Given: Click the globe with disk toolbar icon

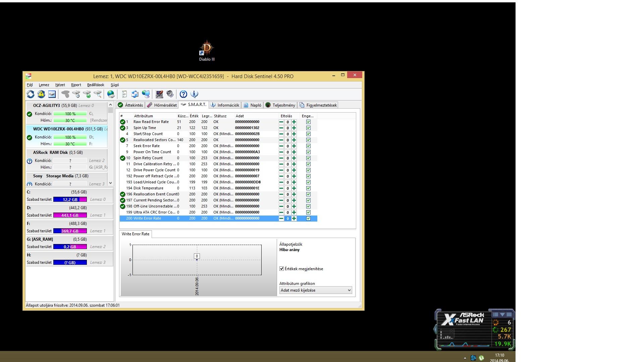Looking at the screenshot, I should 111,94.
